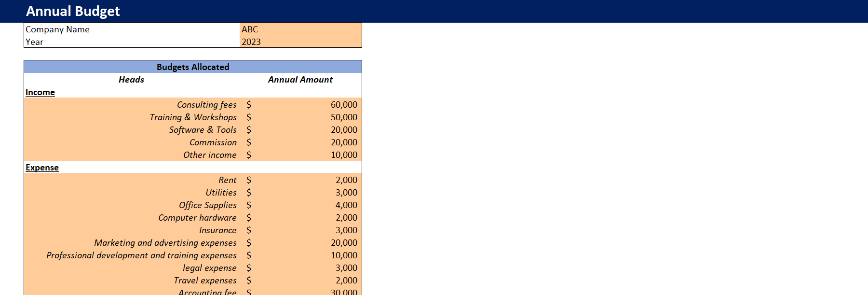Select the Annual Amount column header
Viewport: 868px width, 295px height.
[x=300, y=80]
